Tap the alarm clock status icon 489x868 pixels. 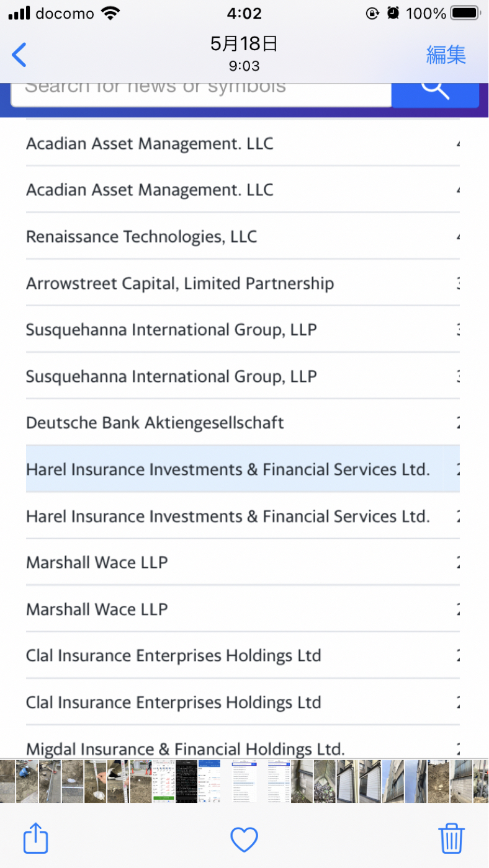pos(393,13)
